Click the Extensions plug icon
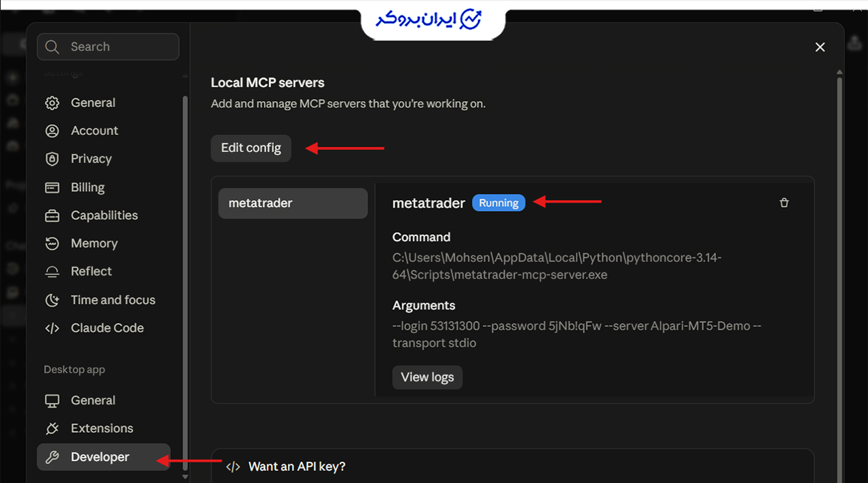Viewport: 868px width, 483px height. pos(52,429)
